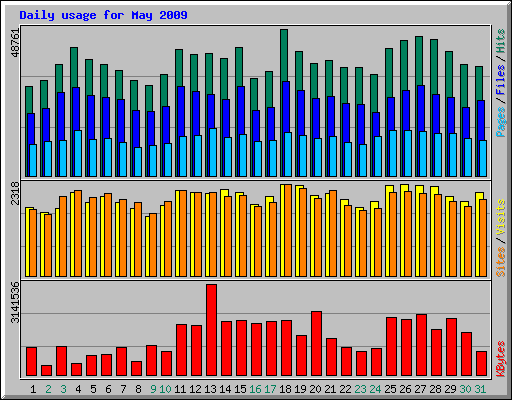Click day 27 on the x-axis
Viewport: 512px width, 400px height.
coord(420,389)
